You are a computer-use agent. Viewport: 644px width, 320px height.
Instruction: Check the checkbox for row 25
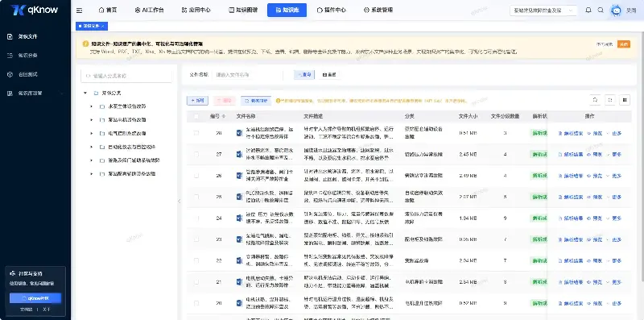[196, 197]
